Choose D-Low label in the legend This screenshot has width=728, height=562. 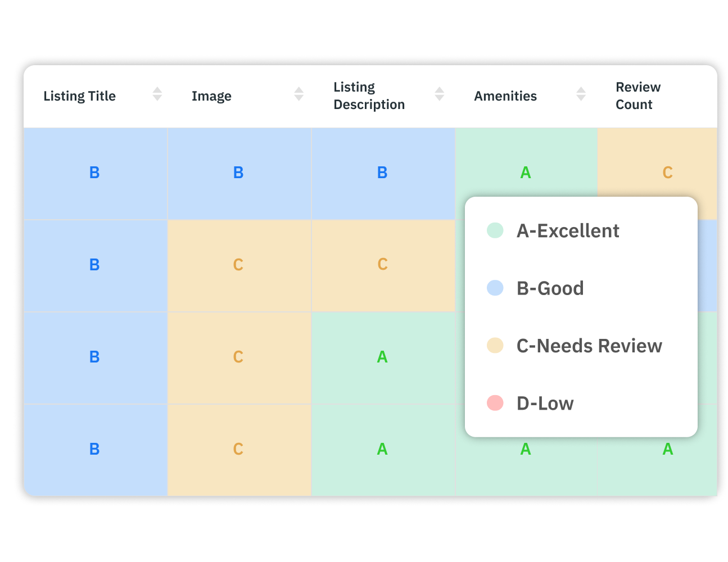(545, 404)
